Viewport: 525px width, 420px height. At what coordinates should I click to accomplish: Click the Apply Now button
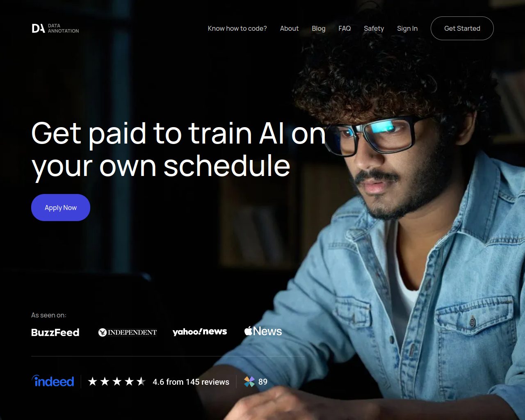[61, 208]
